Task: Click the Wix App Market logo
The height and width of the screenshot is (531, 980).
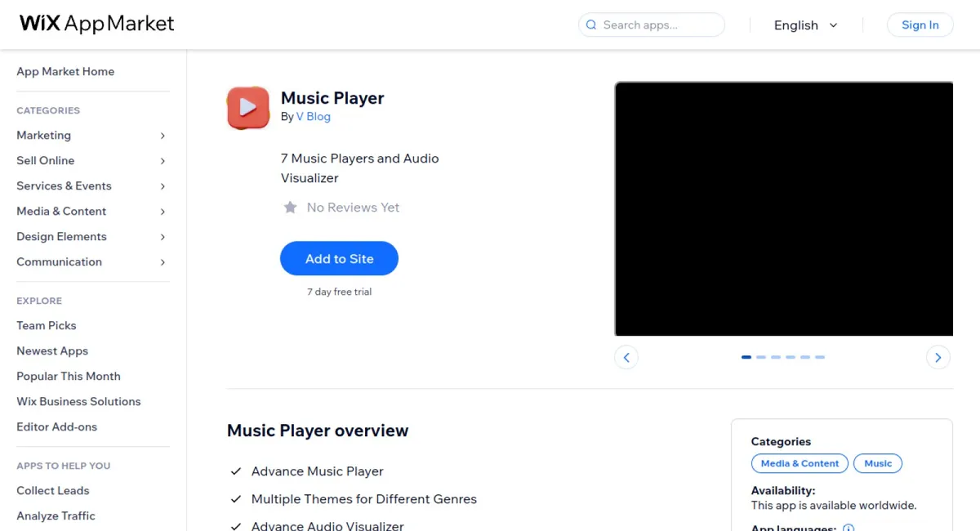Action: click(x=97, y=24)
